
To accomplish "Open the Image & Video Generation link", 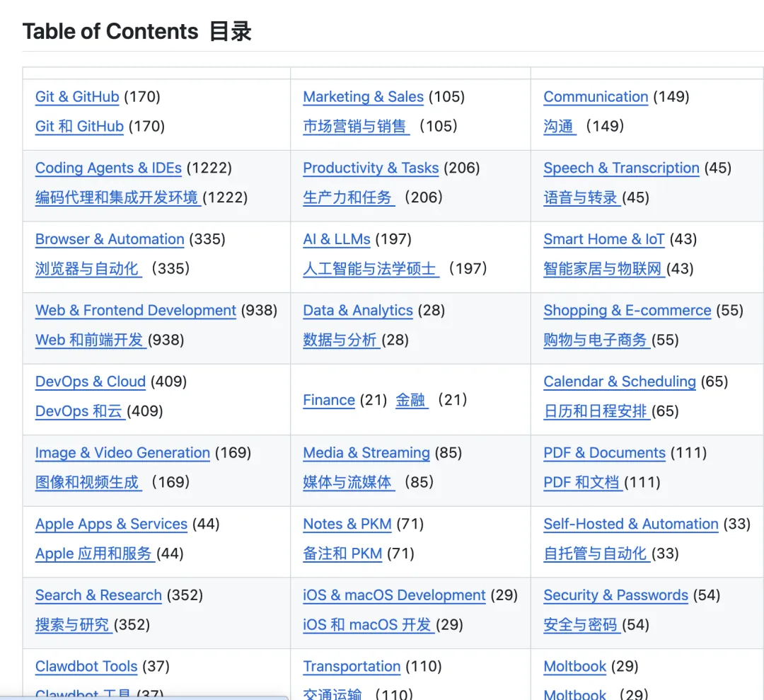I will click(x=122, y=452).
